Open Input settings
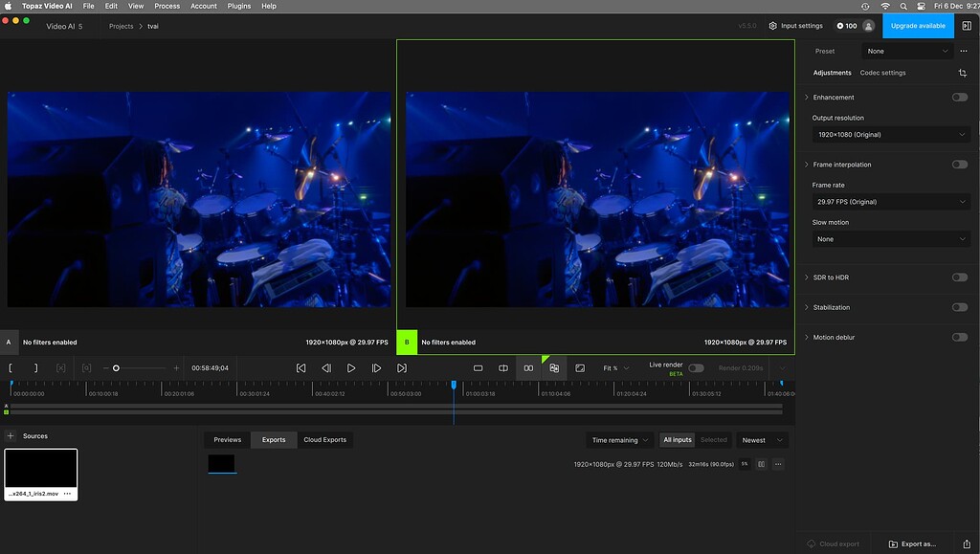 (795, 26)
